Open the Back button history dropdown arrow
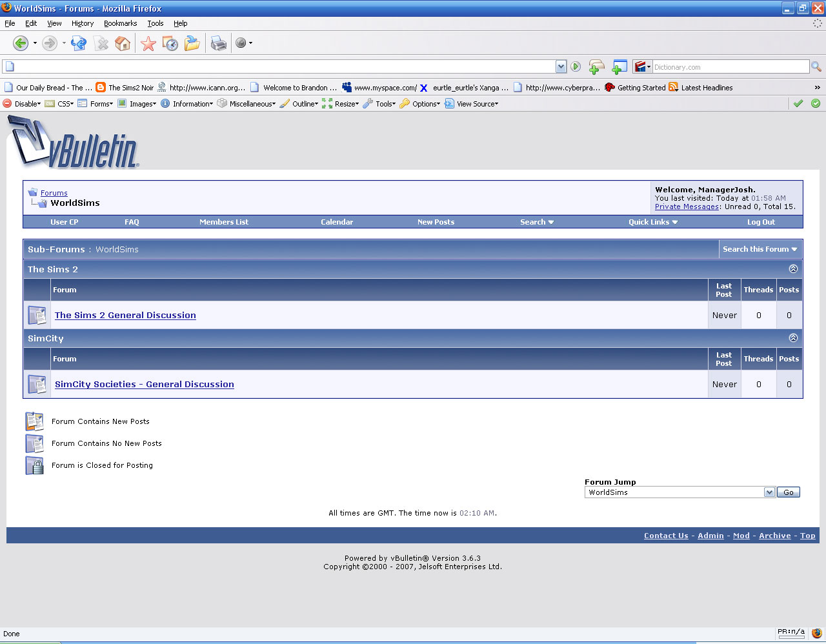826x644 pixels. pyautogui.click(x=35, y=43)
